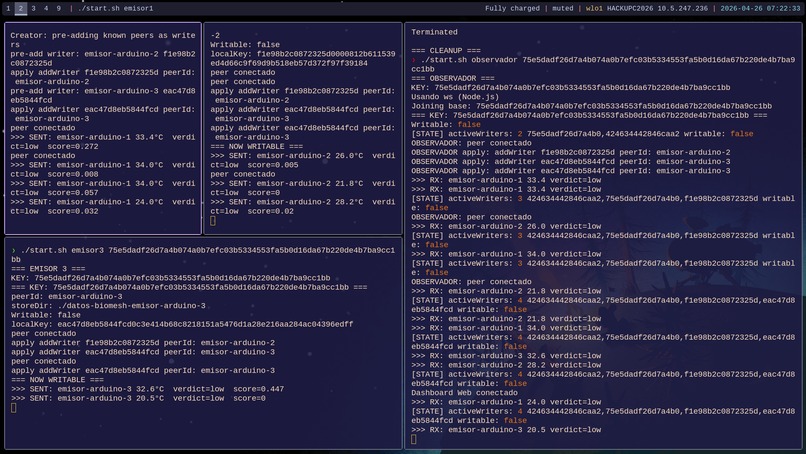The width and height of the screenshot is (806, 454).
Task: Select workspace 2 in the bar
Action: click(x=21, y=8)
